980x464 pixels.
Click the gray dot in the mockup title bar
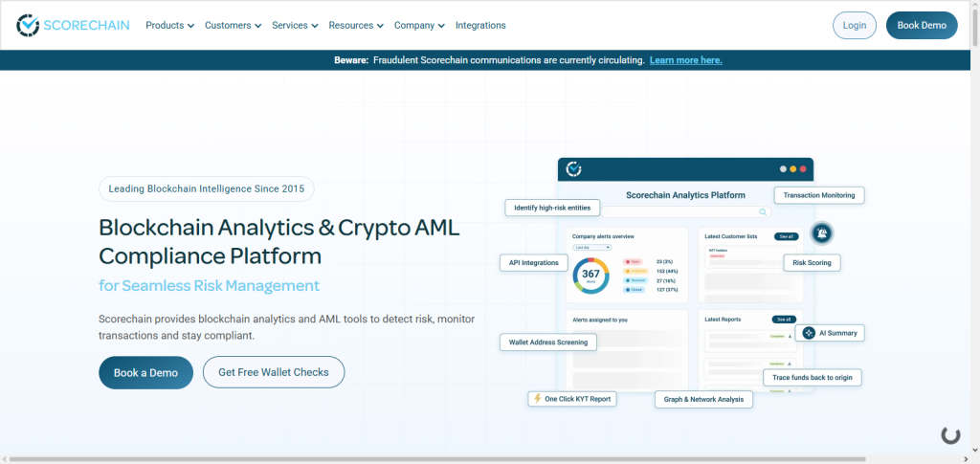[783, 168]
